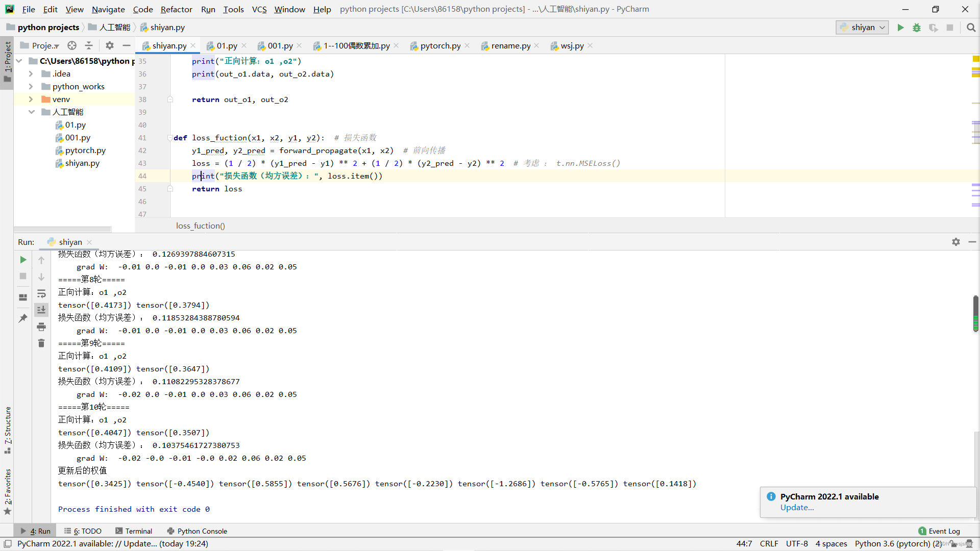Click the Print output icon

point(41,327)
